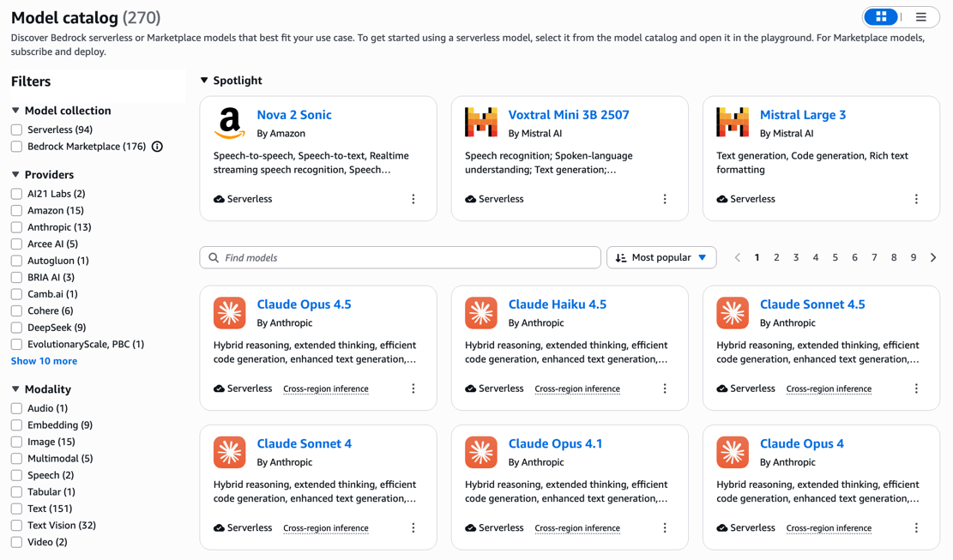Click the Mistral Large 3 logo icon
The width and height of the screenshot is (953, 560).
pyautogui.click(x=733, y=122)
